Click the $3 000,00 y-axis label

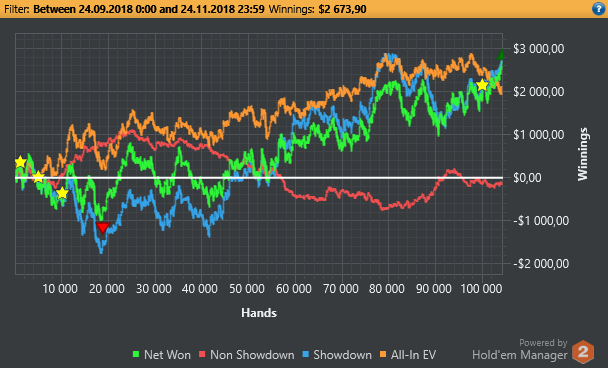coord(539,49)
